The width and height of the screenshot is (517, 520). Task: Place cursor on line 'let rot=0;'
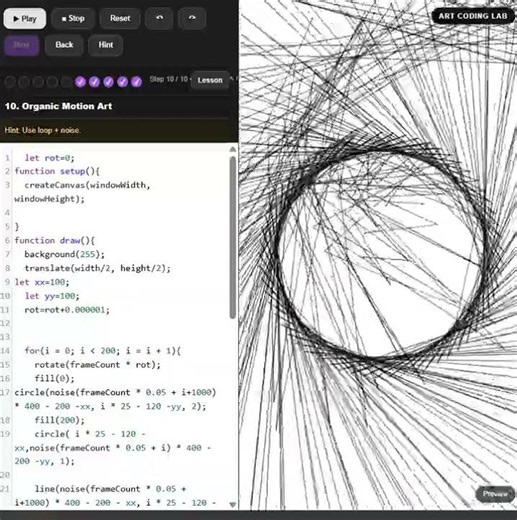(49, 158)
